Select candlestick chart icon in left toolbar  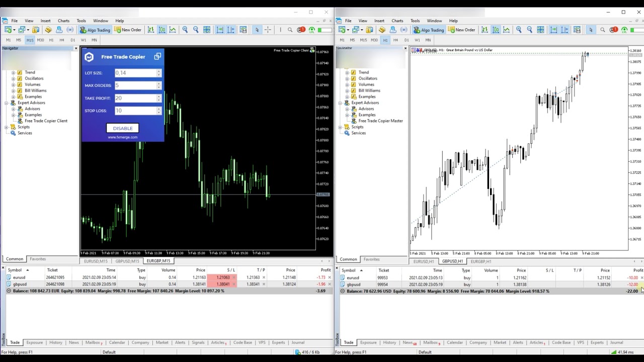click(162, 30)
